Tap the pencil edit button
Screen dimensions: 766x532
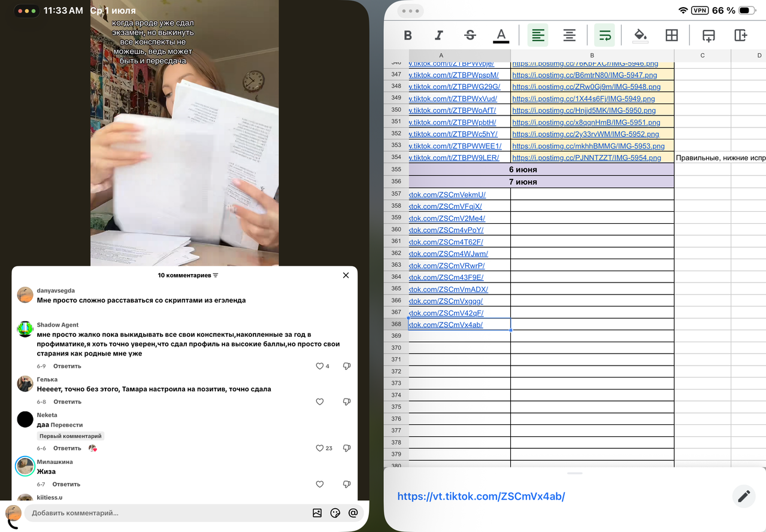coord(744,496)
